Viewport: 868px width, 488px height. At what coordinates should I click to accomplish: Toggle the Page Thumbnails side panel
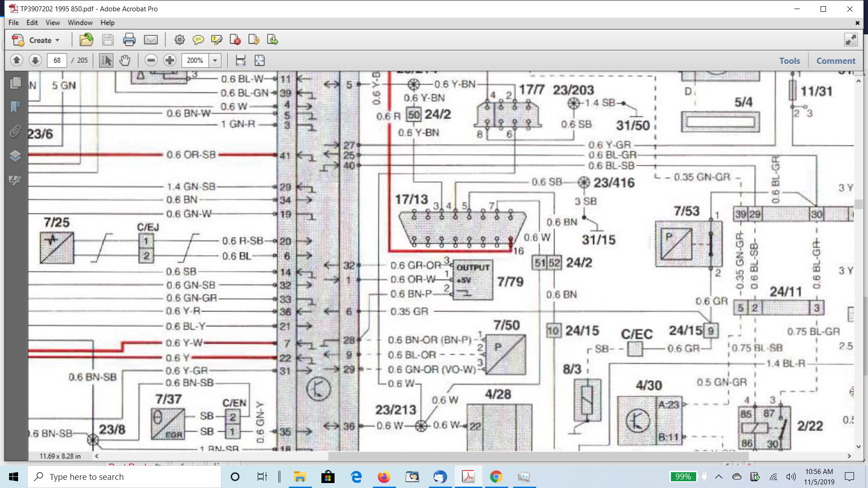click(x=15, y=83)
